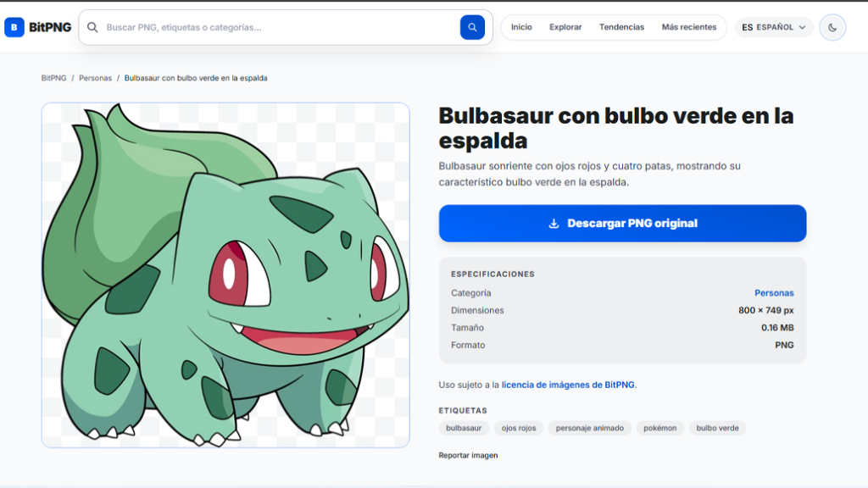Open the licencia de imágenes de BitPNG link
The width and height of the screenshot is (868, 488).
(568, 385)
